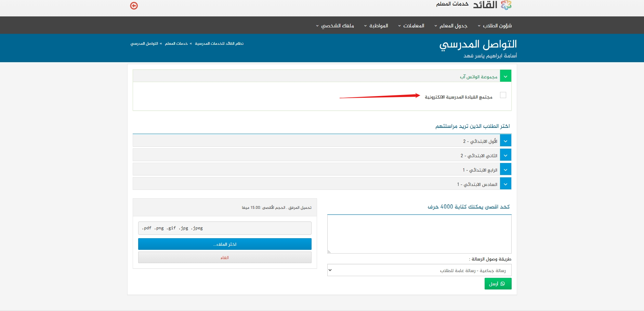Expand the الثاني الابتدائي - 2 class row
The width and height of the screenshot is (644, 311).
505,155
